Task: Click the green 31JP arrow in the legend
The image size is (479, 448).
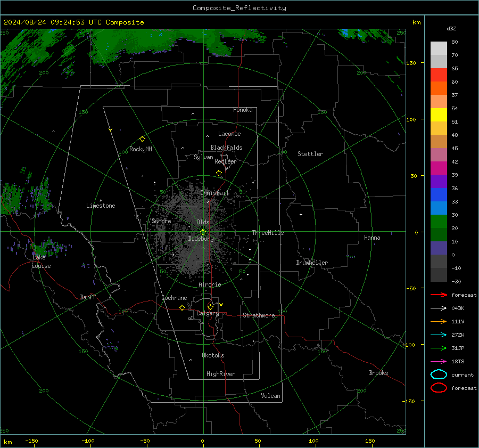Action: coord(439,348)
